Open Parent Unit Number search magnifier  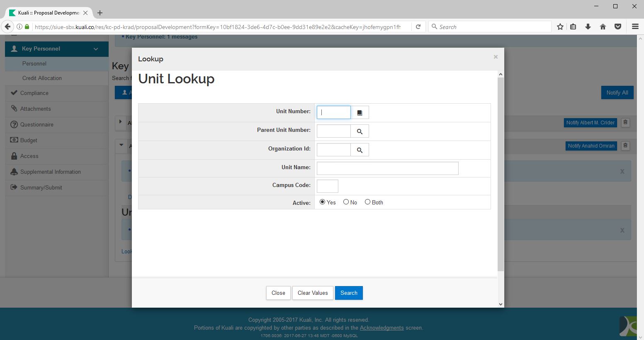pyautogui.click(x=360, y=131)
